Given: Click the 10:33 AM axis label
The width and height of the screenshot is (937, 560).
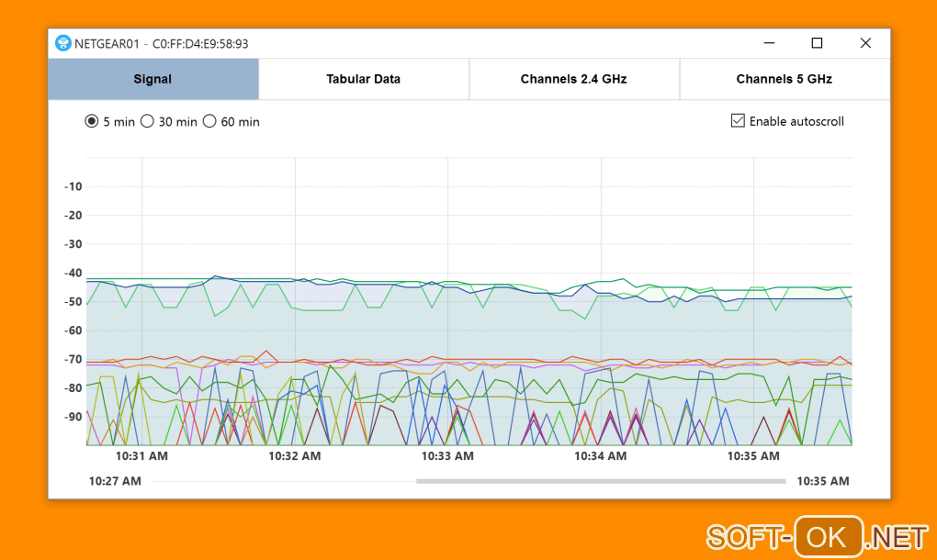Looking at the screenshot, I should coord(447,456).
